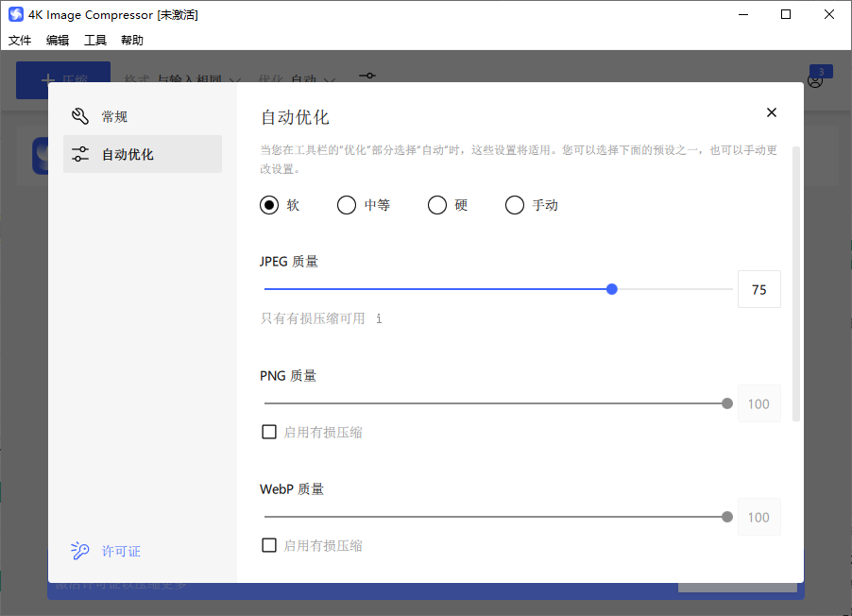The width and height of the screenshot is (852, 616).
Task: Click the settings sliders icon in main toolbar
Action: [367, 76]
